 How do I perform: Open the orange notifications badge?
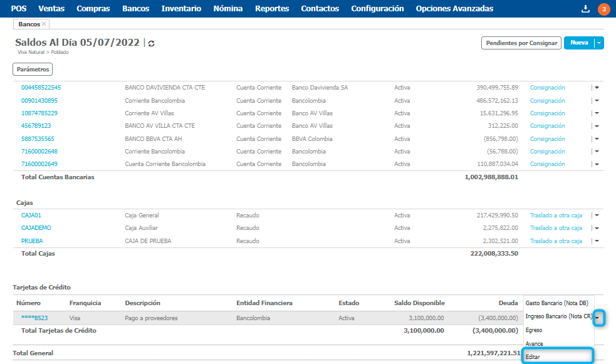point(603,9)
